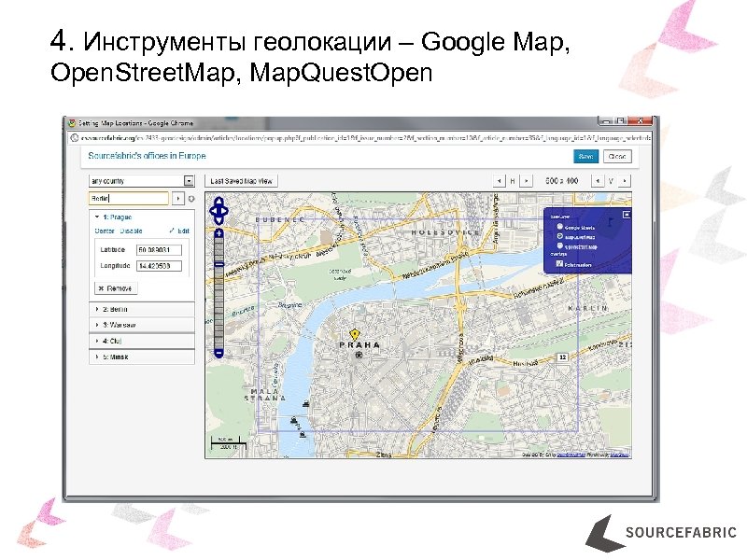
Task: Pan the map north with the up arrow
Action: [218, 201]
